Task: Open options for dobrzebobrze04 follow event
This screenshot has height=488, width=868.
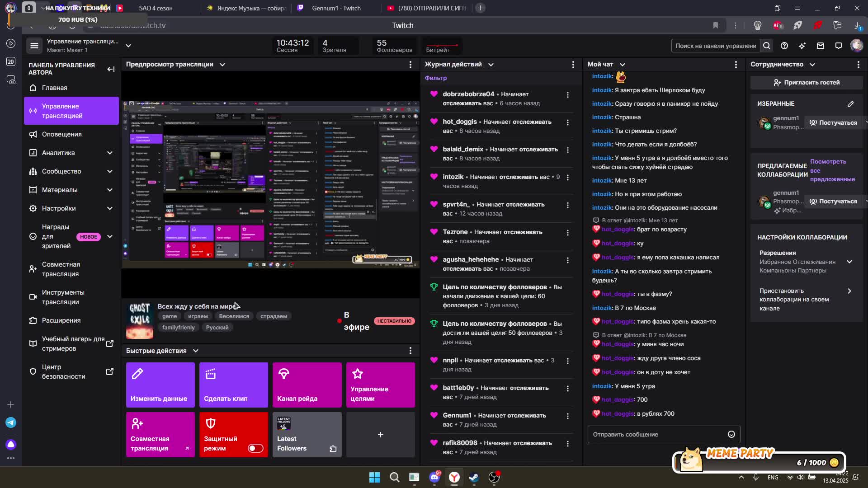Action: point(568,95)
